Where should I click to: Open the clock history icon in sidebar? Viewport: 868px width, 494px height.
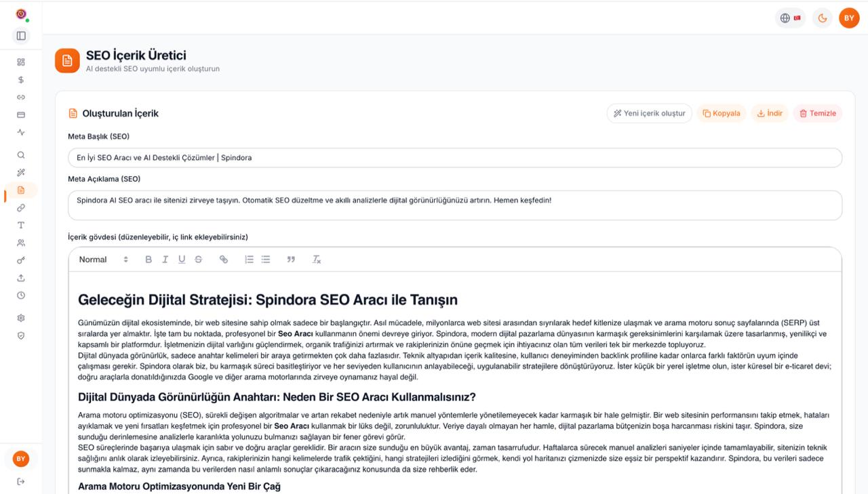tap(21, 295)
